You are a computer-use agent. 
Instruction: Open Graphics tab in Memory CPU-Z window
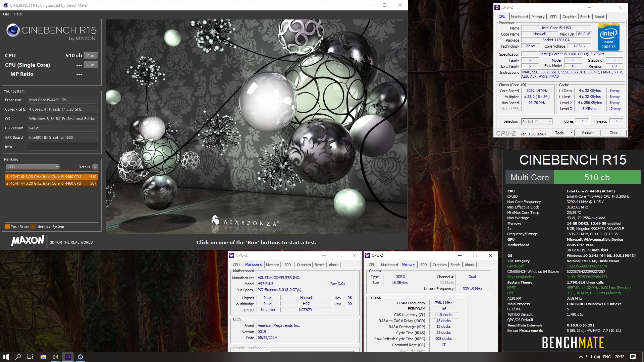tap(439, 265)
